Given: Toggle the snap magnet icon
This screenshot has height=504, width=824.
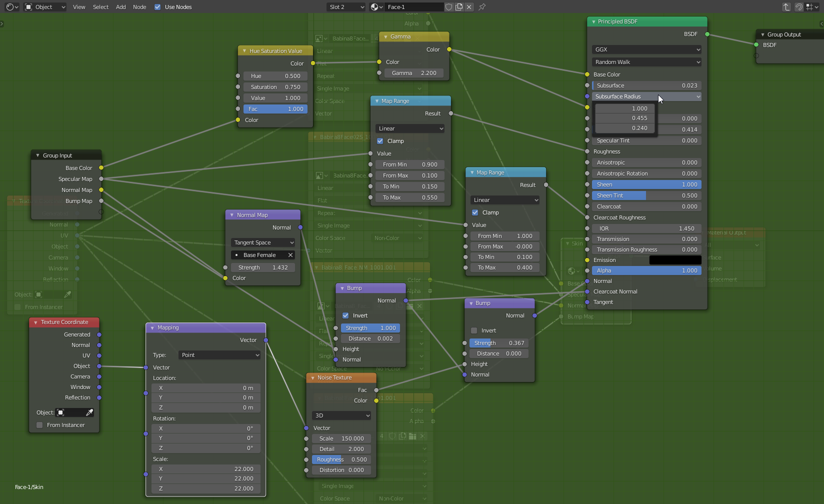Looking at the screenshot, I should (799, 7).
